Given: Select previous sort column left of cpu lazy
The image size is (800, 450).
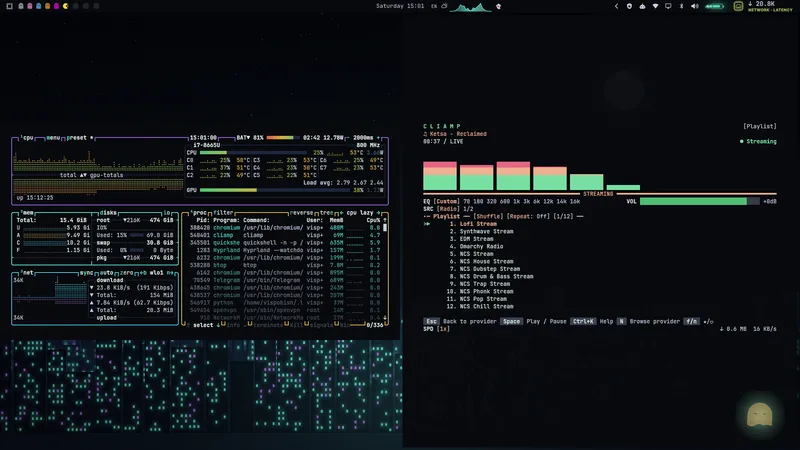Looking at the screenshot, I should tap(341, 213).
